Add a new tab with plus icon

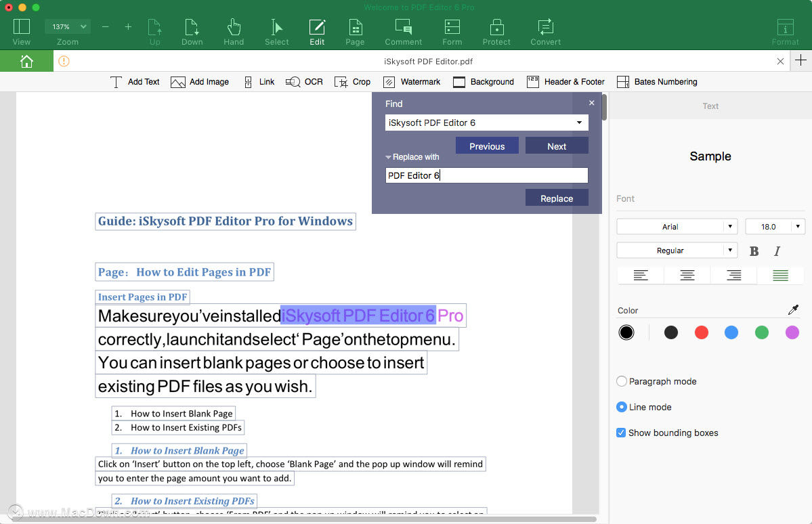coord(800,60)
